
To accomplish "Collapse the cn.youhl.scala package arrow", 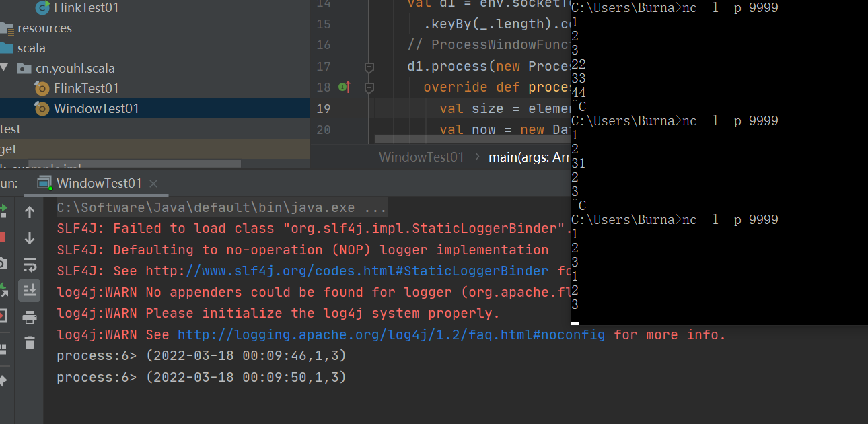I will pyautogui.click(x=5, y=68).
